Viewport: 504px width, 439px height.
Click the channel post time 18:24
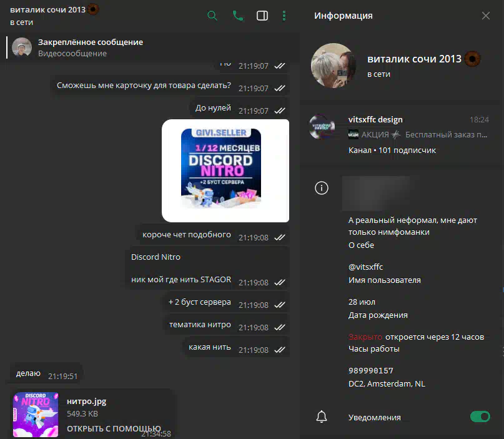(479, 119)
